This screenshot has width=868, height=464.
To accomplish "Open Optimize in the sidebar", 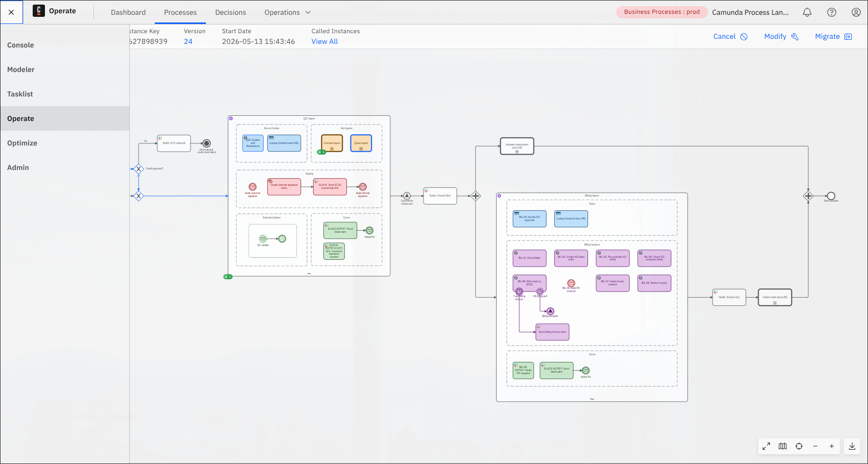I will [x=65, y=143].
